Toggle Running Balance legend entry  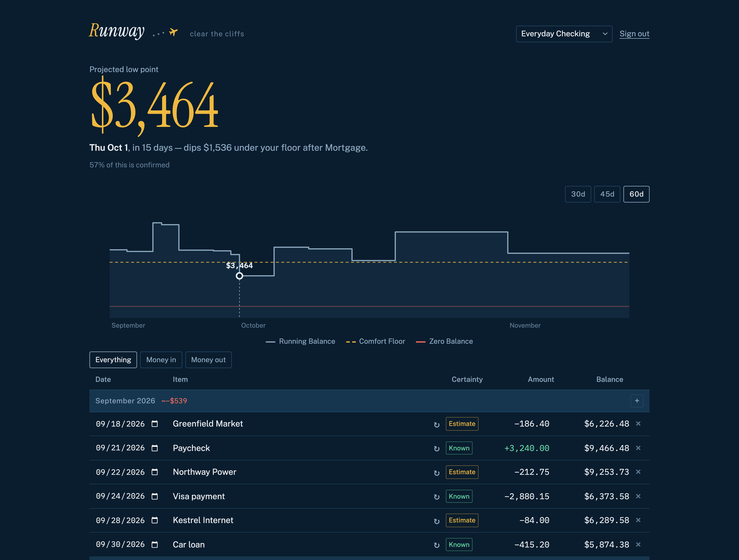tap(301, 341)
